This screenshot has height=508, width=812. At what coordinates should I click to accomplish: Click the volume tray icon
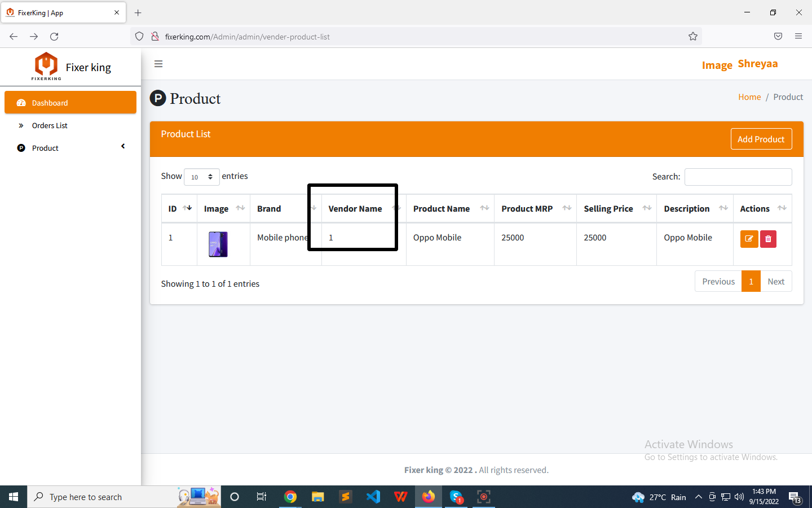point(739,497)
